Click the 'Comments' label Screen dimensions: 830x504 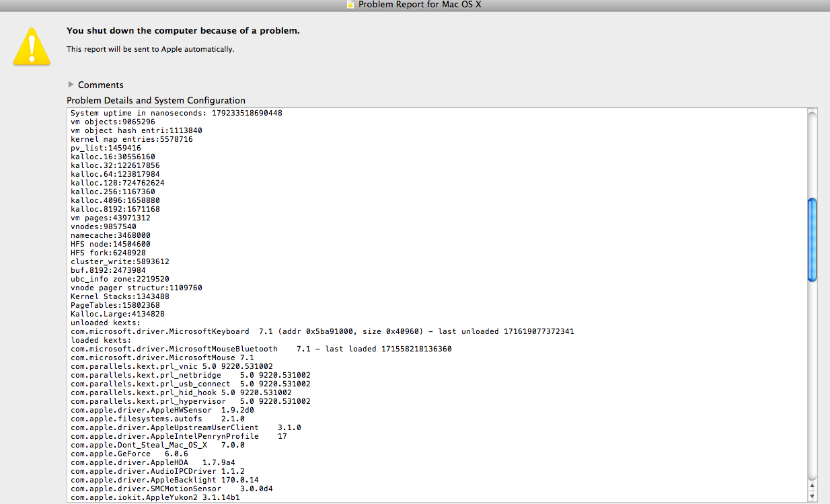point(101,85)
